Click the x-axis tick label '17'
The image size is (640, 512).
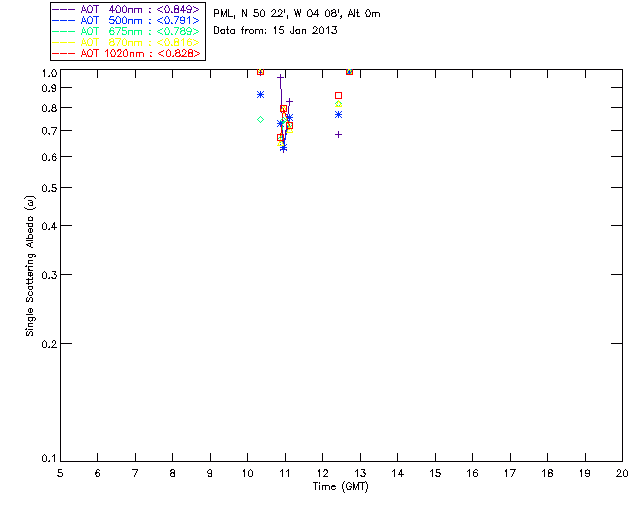(510, 474)
